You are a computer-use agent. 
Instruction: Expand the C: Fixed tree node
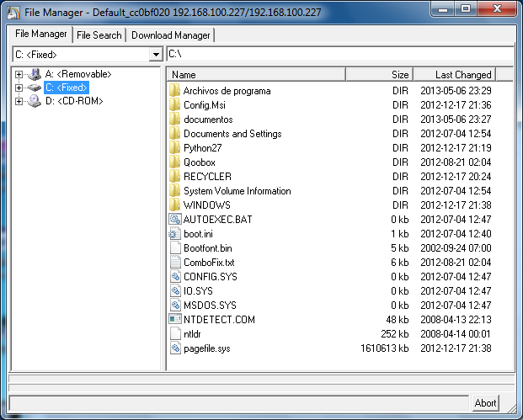pos(19,88)
